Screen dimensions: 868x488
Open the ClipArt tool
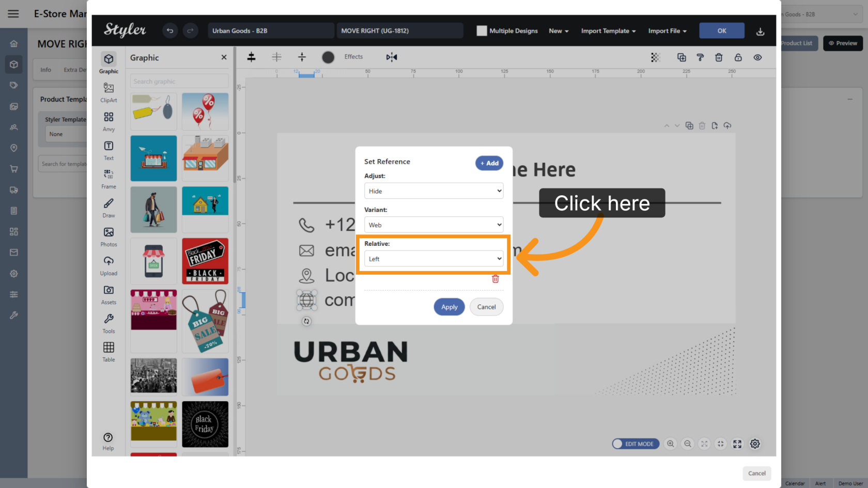[x=109, y=92]
